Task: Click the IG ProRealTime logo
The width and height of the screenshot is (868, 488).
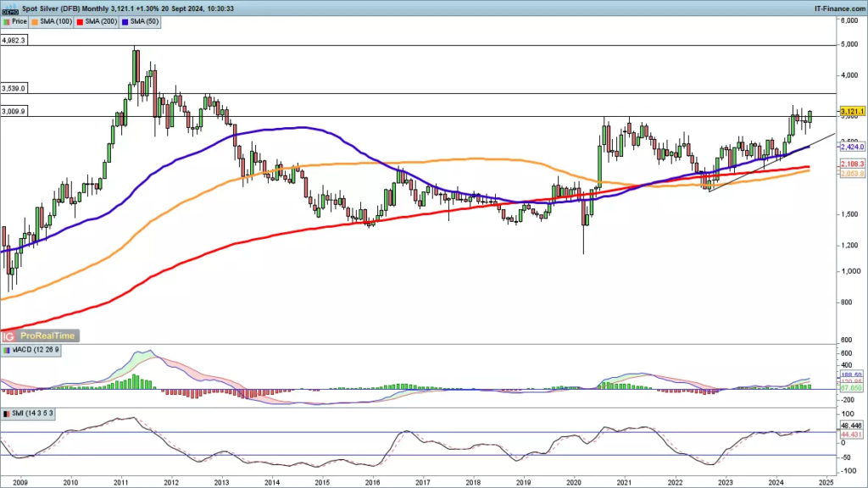Action: (42, 335)
